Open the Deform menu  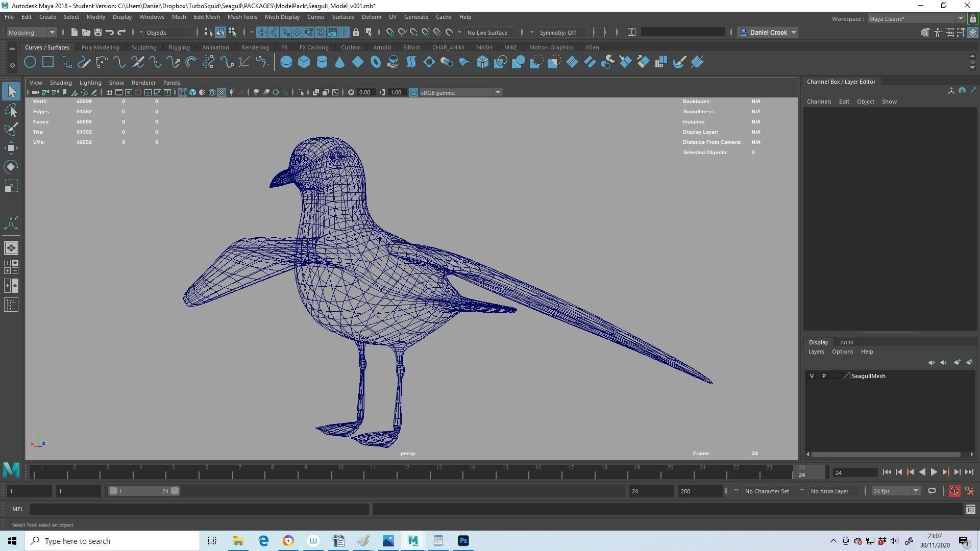pyautogui.click(x=371, y=17)
